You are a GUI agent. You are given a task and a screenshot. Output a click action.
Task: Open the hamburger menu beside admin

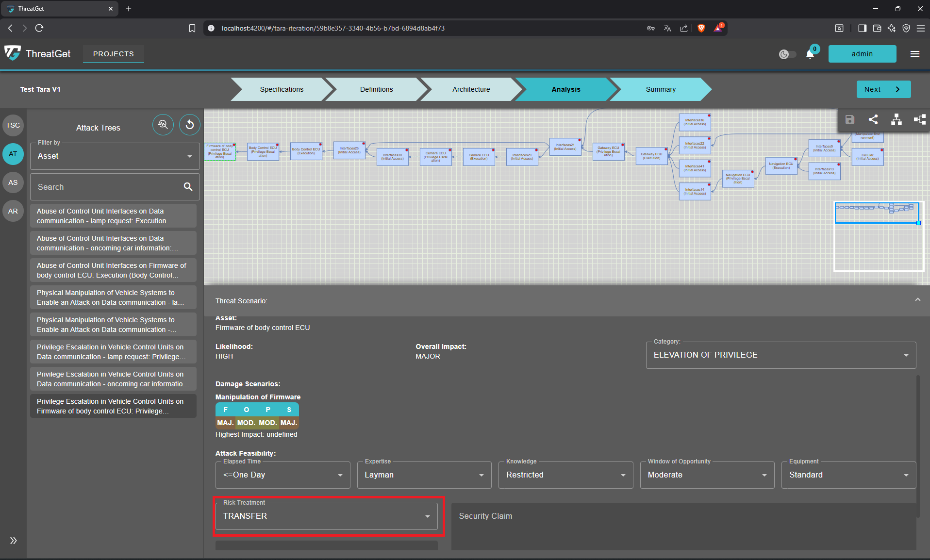[x=915, y=54]
